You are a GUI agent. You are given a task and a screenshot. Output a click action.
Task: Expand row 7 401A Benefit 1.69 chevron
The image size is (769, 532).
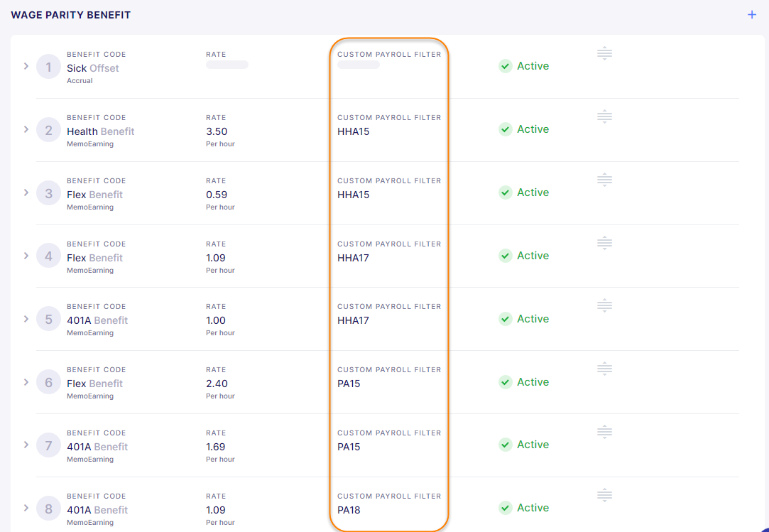coord(26,445)
